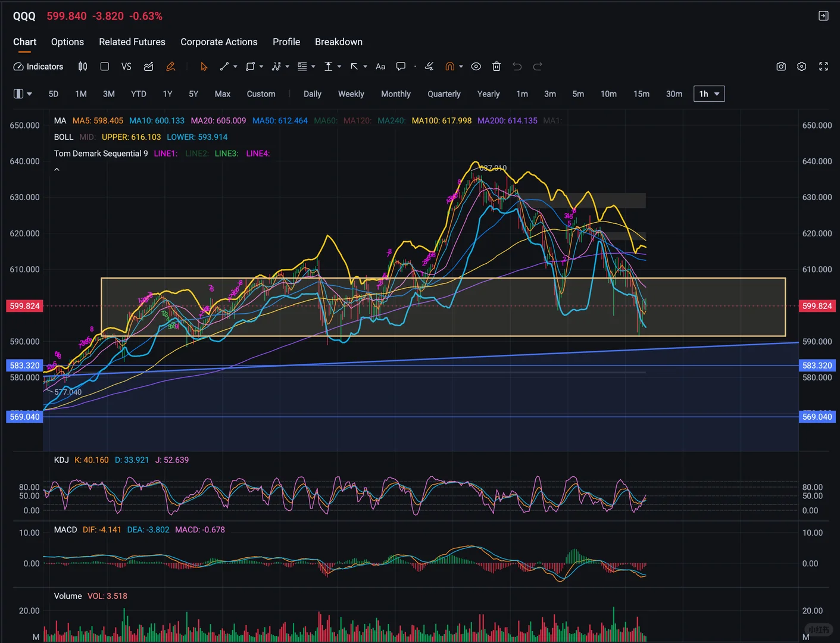Viewport: 840px width, 643px height.
Task: Switch to the Breakdown tab
Action: 339,42
